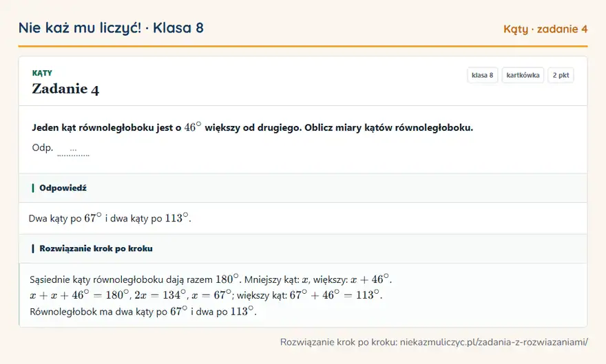Click the line starting 'Sąsiednie kąty równoległoboku'
Image resolution: width=606 pixels, height=364 pixels.
pyautogui.click(x=211, y=279)
